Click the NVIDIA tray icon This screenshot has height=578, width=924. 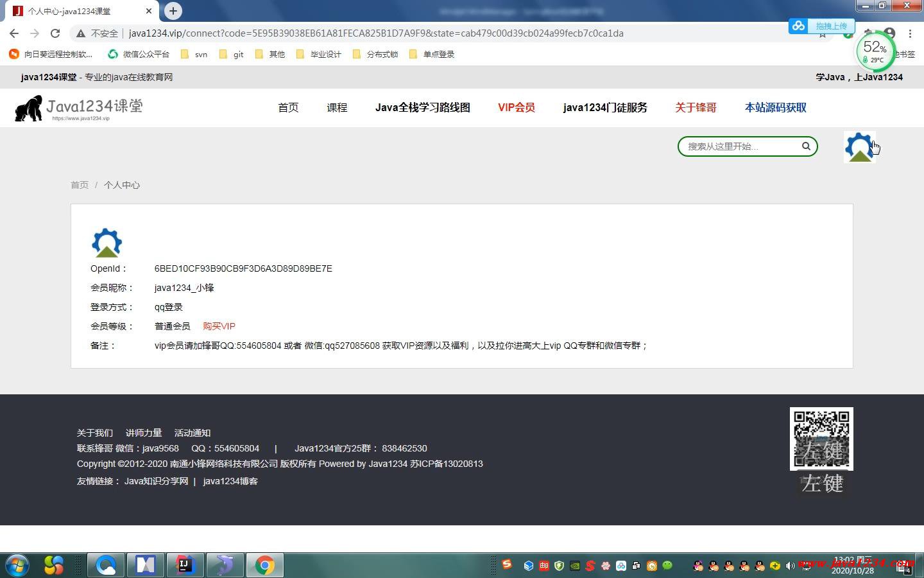pos(575,566)
